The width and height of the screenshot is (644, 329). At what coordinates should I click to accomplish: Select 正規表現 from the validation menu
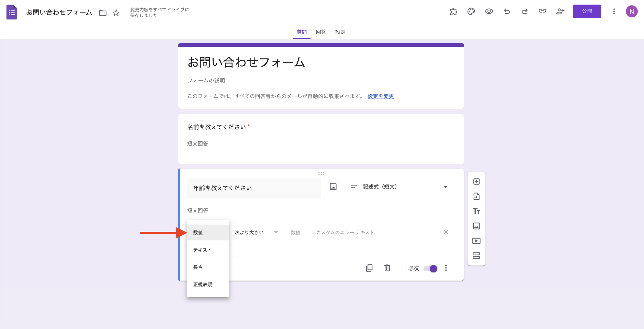203,285
